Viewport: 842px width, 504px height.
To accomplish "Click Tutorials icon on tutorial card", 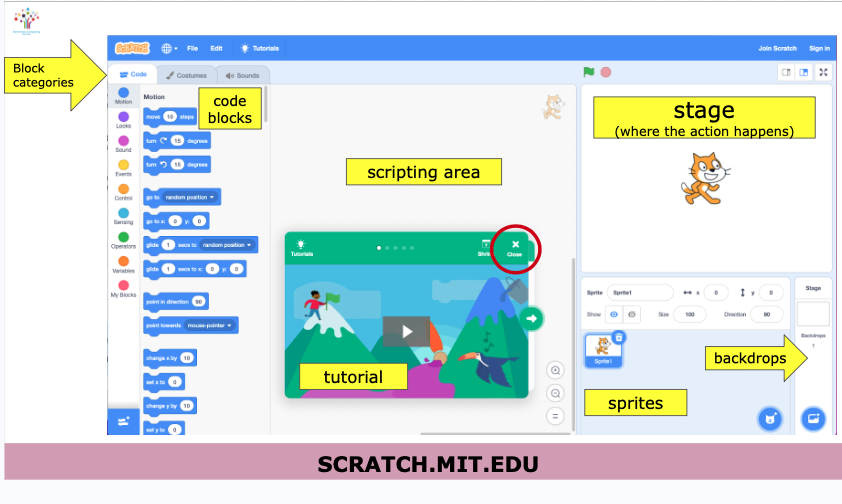I will 301,248.
